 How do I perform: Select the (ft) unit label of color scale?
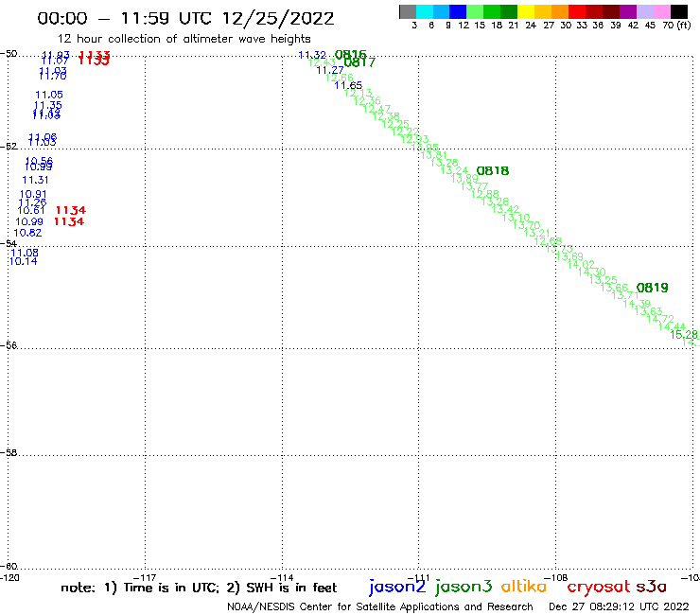[x=684, y=25]
